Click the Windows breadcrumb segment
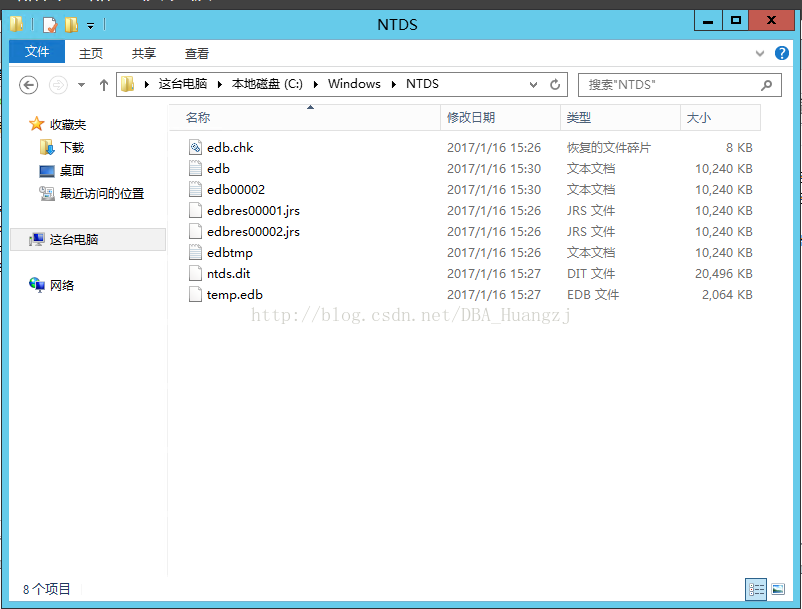Image resolution: width=802 pixels, height=609 pixels. tap(354, 84)
